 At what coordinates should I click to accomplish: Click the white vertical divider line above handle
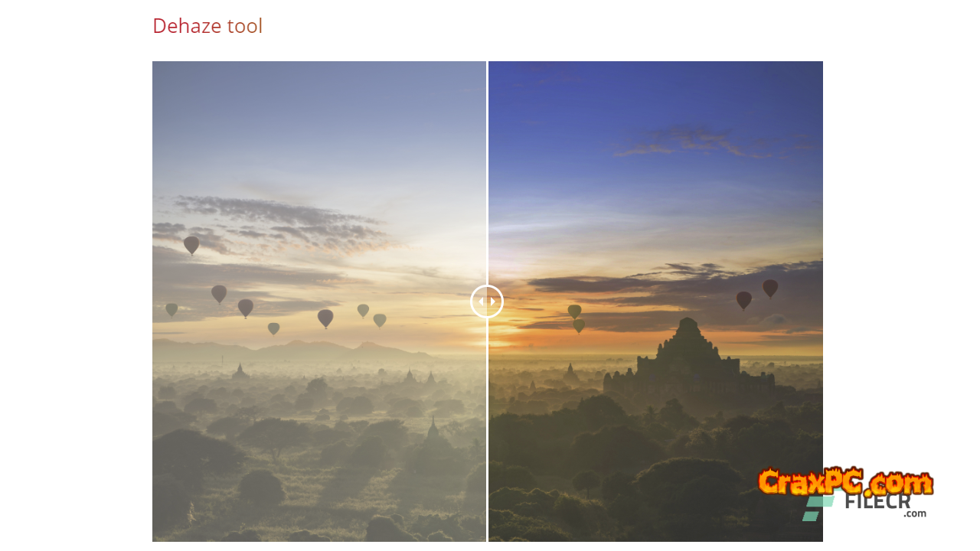487,172
